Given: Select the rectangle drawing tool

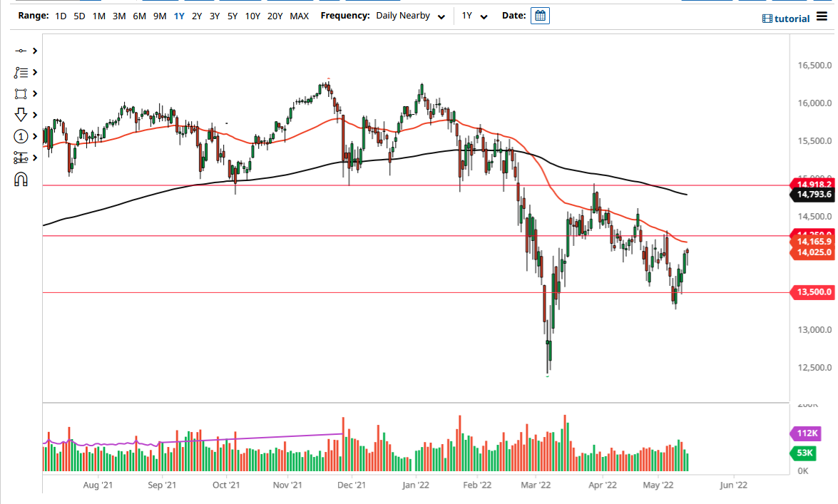Looking at the screenshot, I should [21, 93].
